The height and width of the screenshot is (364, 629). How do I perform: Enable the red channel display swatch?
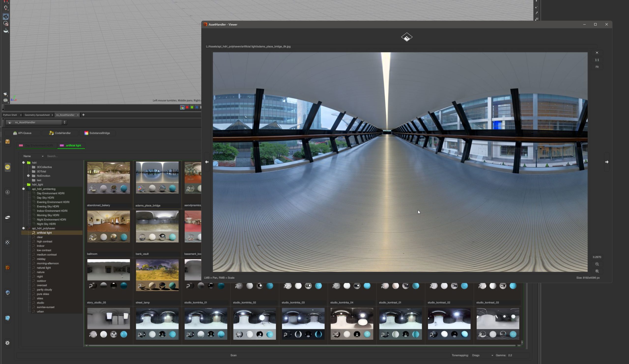pyautogui.click(x=187, y=108)
